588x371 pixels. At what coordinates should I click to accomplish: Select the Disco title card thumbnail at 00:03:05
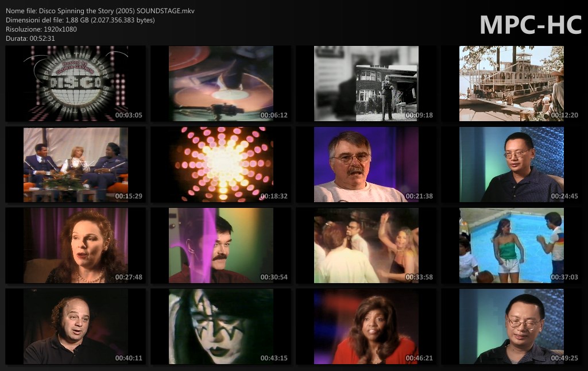click(75, 84)
